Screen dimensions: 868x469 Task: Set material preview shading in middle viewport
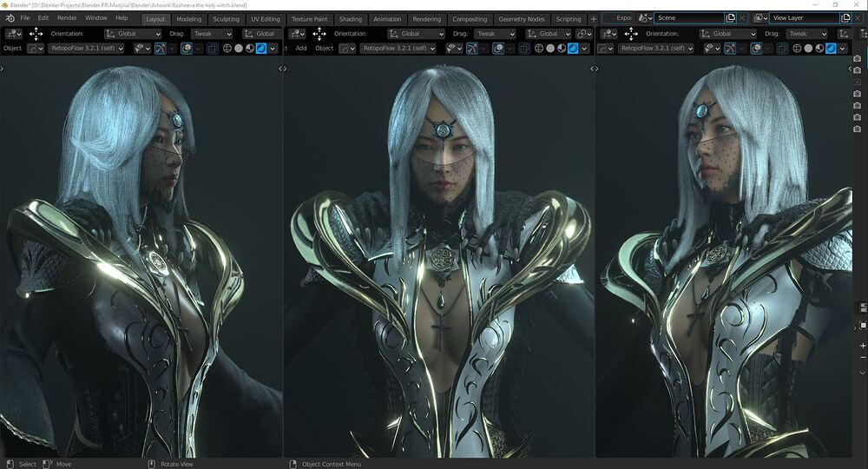(x=562, y=48)
